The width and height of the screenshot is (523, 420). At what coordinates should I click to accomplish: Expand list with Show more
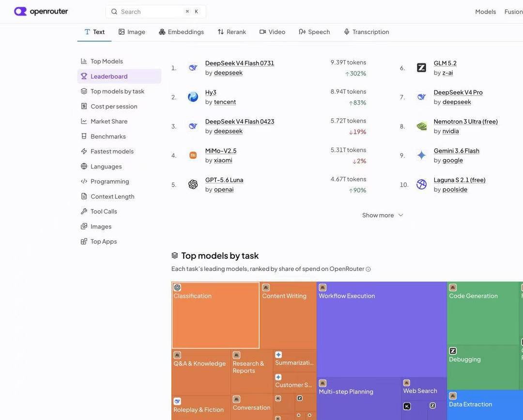coord(383,215)
